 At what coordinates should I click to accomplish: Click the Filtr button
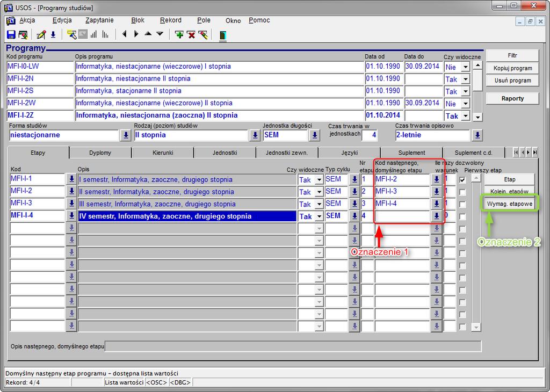click(x=512, y=56)
